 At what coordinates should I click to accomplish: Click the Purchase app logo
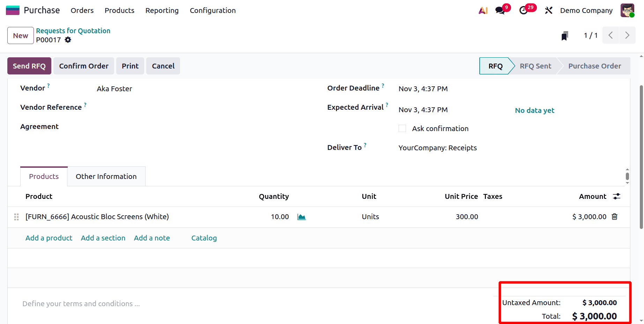click(x=13, y=10)
